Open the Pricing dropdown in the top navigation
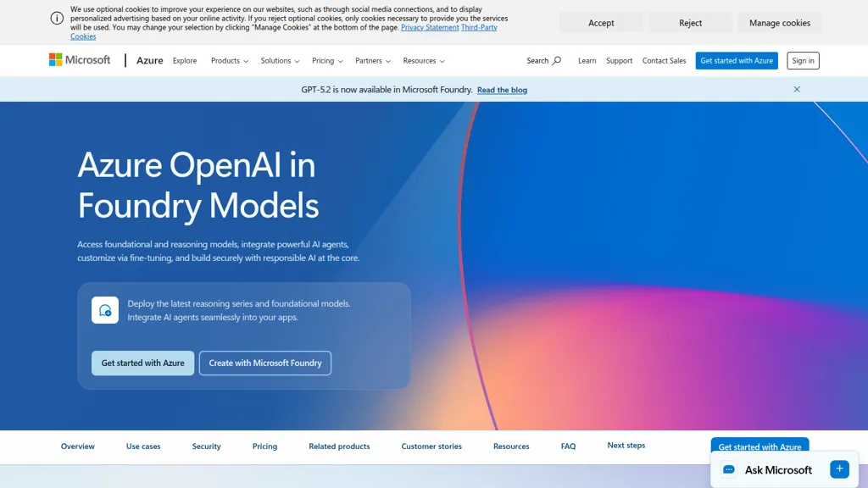The height and width of the screenshot is (488, 868). pos(327,61)
